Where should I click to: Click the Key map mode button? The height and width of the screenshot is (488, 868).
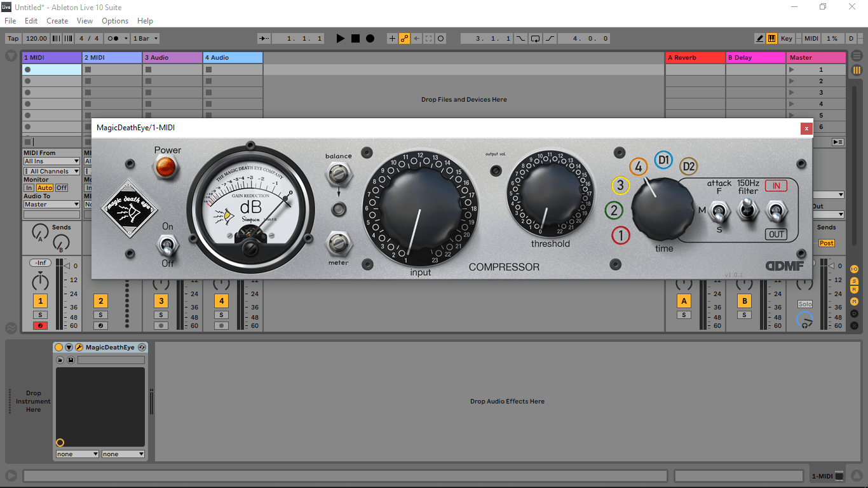coord(786,39)
